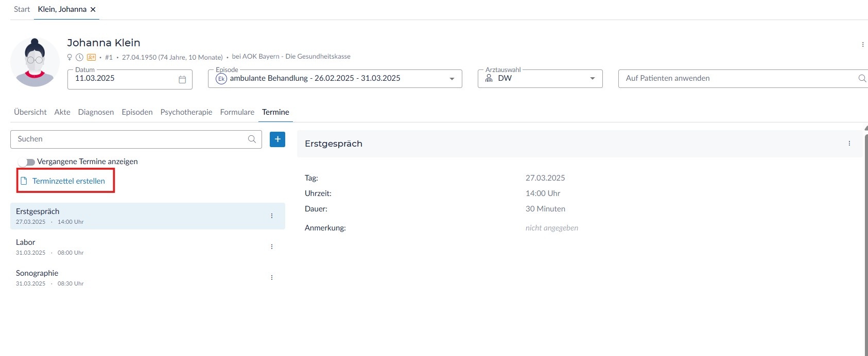Close the Klein, Johanna tab
The image size is (868, 356).
point(93,9)
